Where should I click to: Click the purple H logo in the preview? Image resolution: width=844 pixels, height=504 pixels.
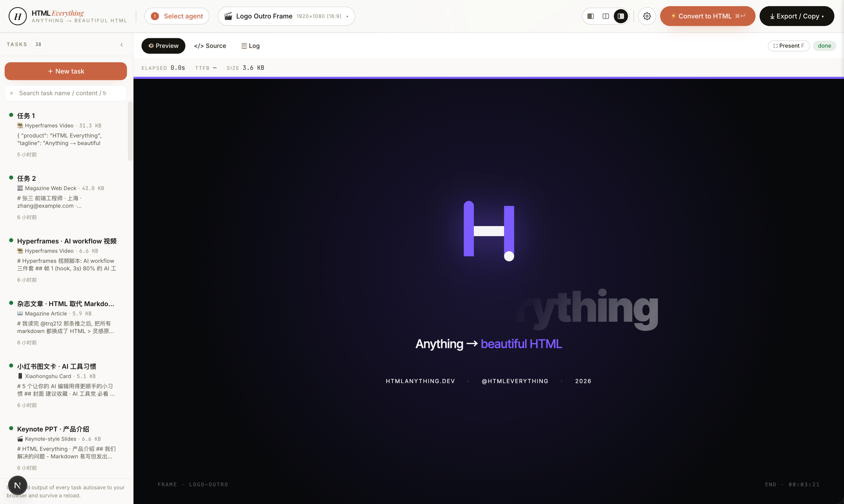point(489,231)
